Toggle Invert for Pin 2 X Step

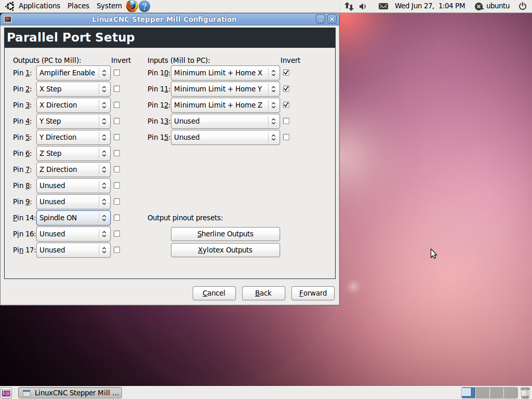point(117,89)
